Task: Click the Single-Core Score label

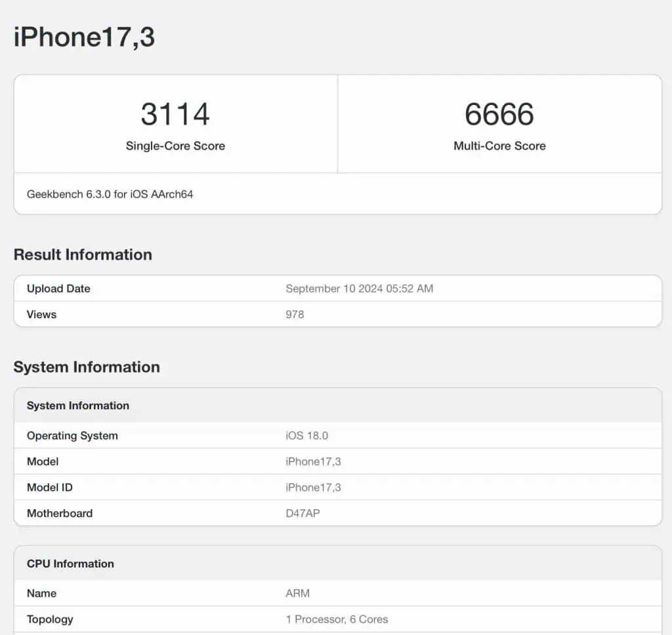Action: pyautogui.click(x=175, y=146)
